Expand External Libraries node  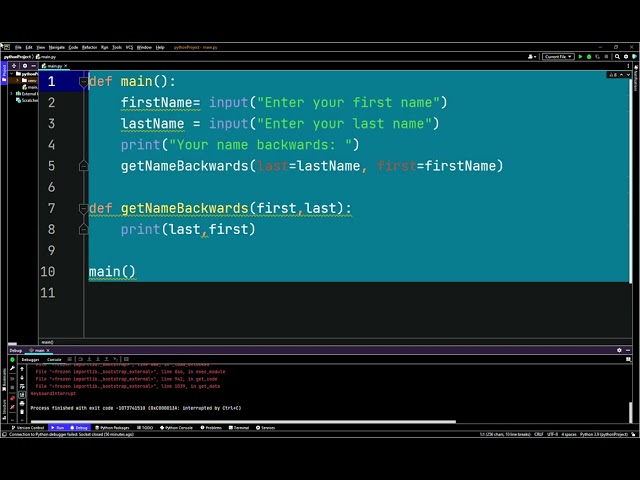coord(11,93)
